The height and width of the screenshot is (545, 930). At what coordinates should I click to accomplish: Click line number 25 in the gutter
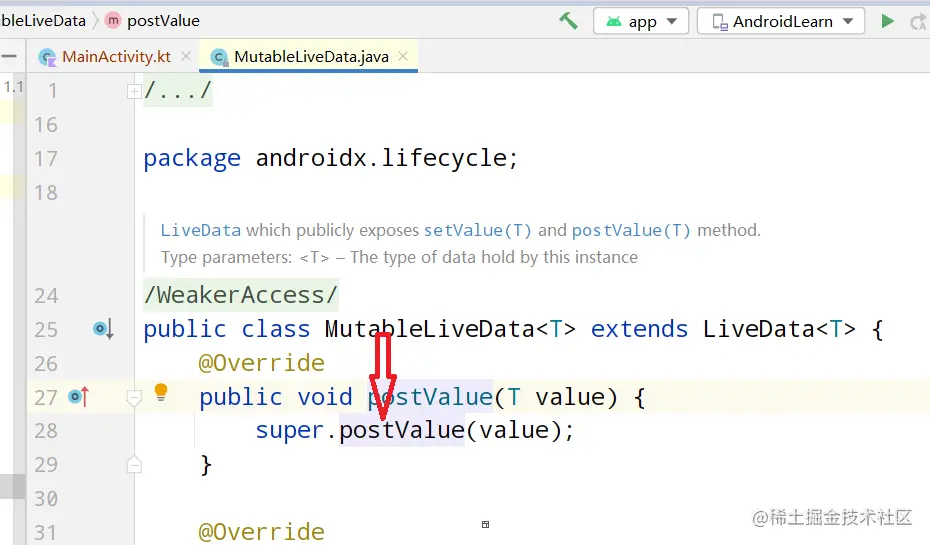click(x=46, y=330)
